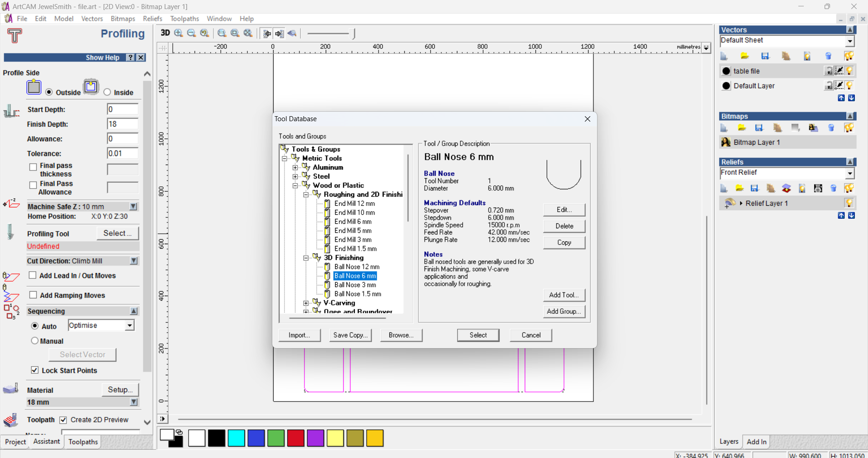
Task: Open the Optimise sequencing dropdown
Action: point(130,326)
